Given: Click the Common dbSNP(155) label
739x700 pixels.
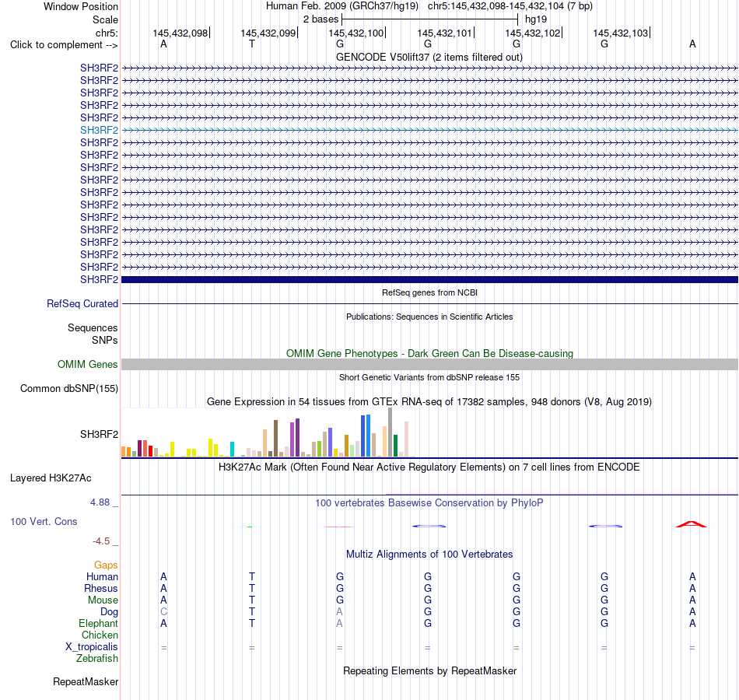Looking at the screenshot, I should (68, 388).
